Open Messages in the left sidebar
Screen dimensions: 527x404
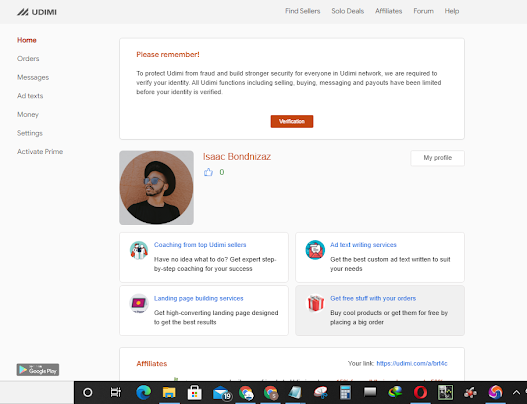33,77
